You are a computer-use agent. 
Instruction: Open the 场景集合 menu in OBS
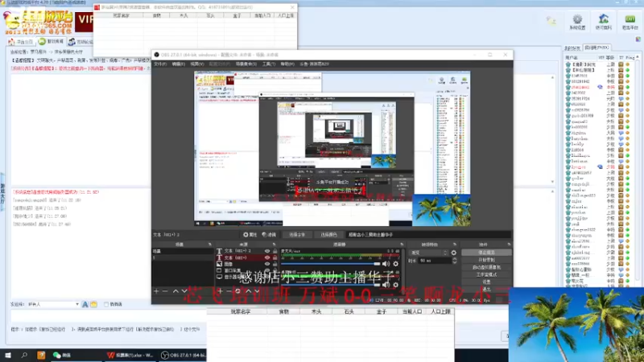coord(246,64)
